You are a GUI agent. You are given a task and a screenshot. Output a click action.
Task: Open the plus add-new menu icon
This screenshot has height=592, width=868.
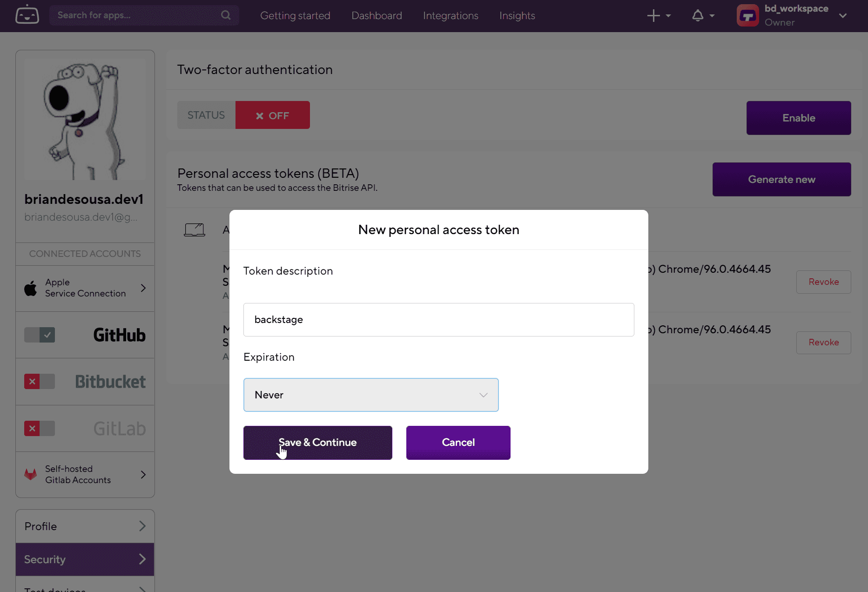[653, 15]
